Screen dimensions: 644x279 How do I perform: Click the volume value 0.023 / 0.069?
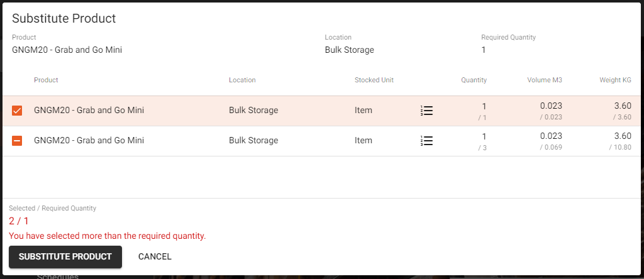coord(551,141)
